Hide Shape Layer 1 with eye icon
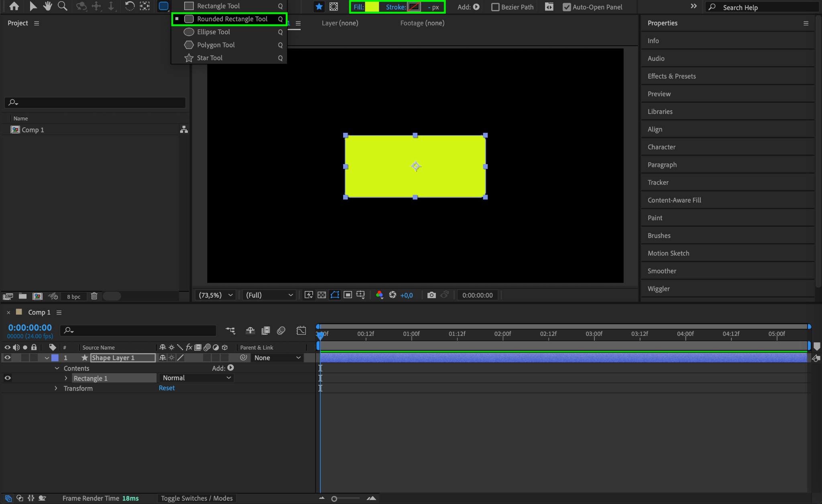 pos(8,358)
